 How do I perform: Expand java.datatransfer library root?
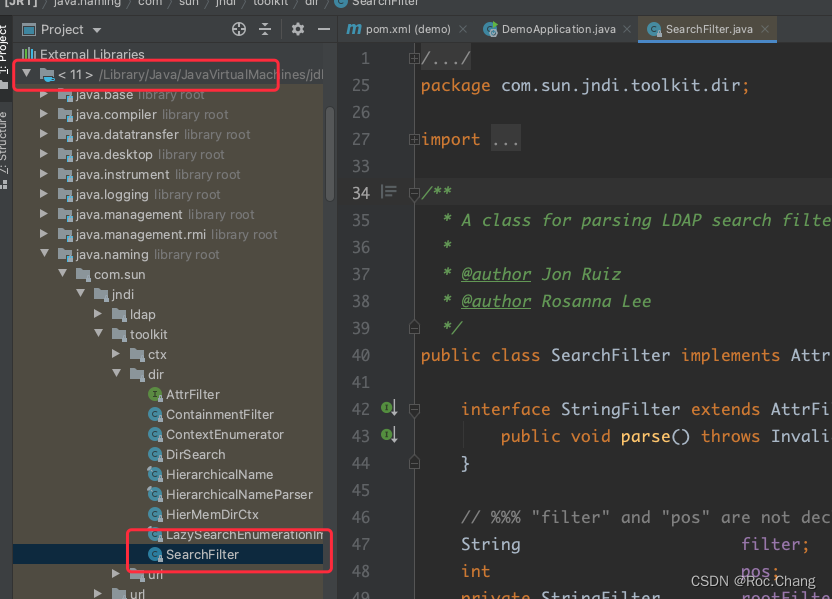(x=44, y=134)
